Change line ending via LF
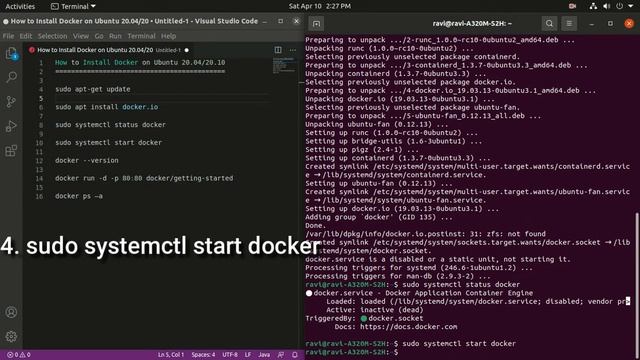Screen dimensions: 640x360 248,355
